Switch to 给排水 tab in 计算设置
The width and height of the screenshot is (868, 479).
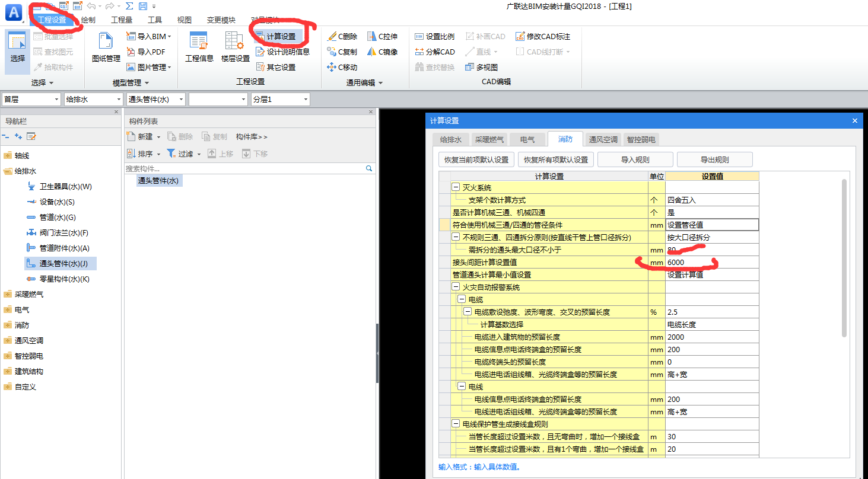click(451, 140)
